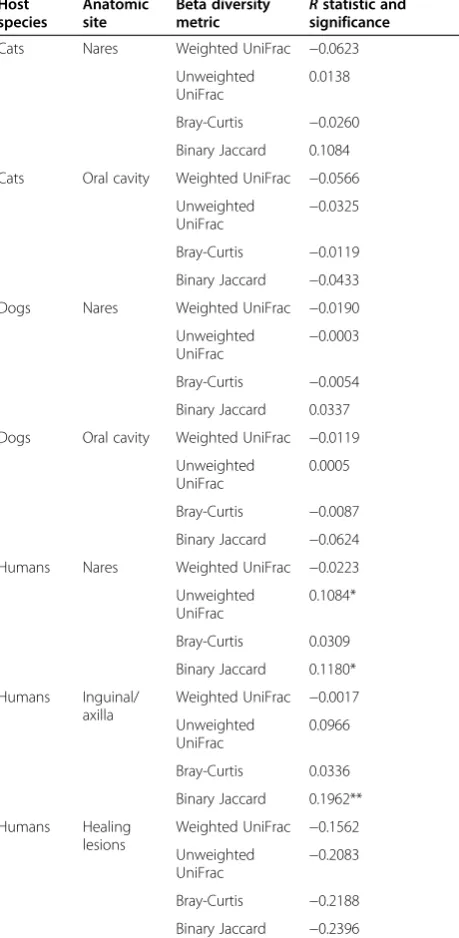Image resolution: width=459 pixels, height=938 pixels.
Task: Click the Dogs Oral cavity site cell
Action: tap(115, 438)
